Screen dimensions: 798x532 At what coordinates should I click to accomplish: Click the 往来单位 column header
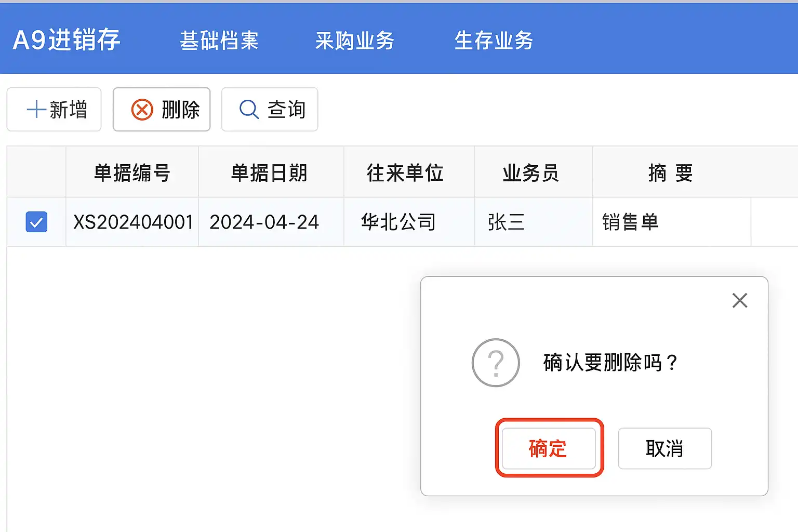[405, 172]
